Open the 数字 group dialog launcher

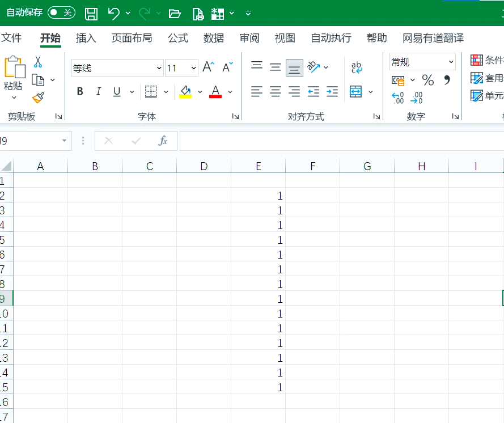455,116
